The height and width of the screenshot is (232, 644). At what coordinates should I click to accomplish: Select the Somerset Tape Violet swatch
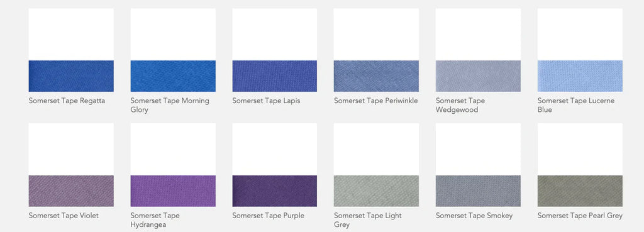click(71, 191)
